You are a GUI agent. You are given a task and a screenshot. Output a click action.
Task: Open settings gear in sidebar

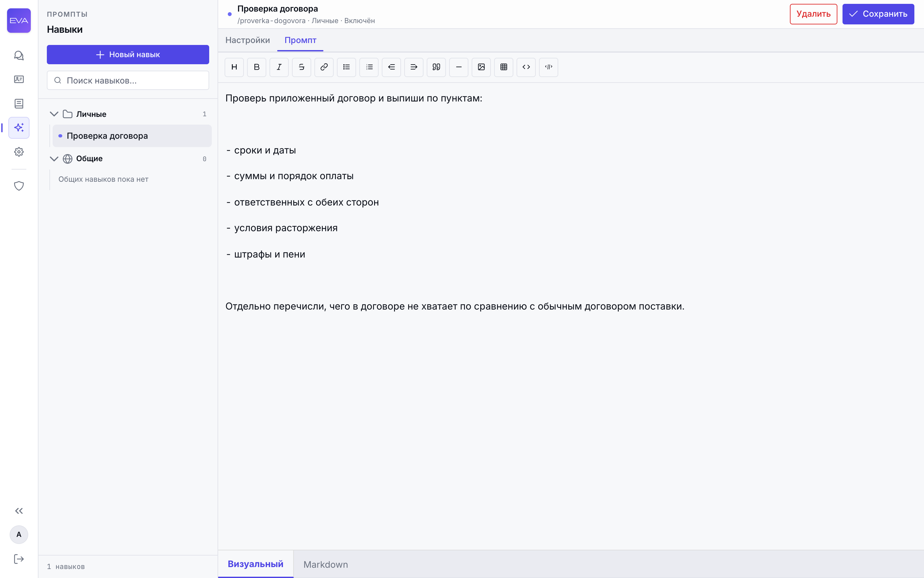pyautogui.click(x=19, y=152)
